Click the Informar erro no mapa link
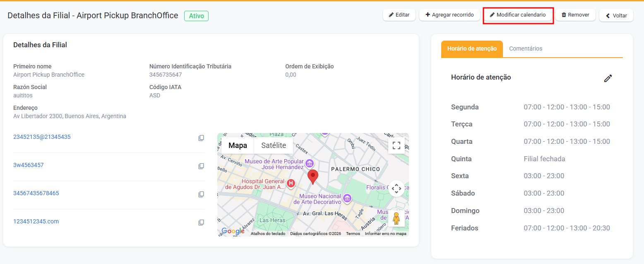This screenshot has height=264, width=644. 385,234
